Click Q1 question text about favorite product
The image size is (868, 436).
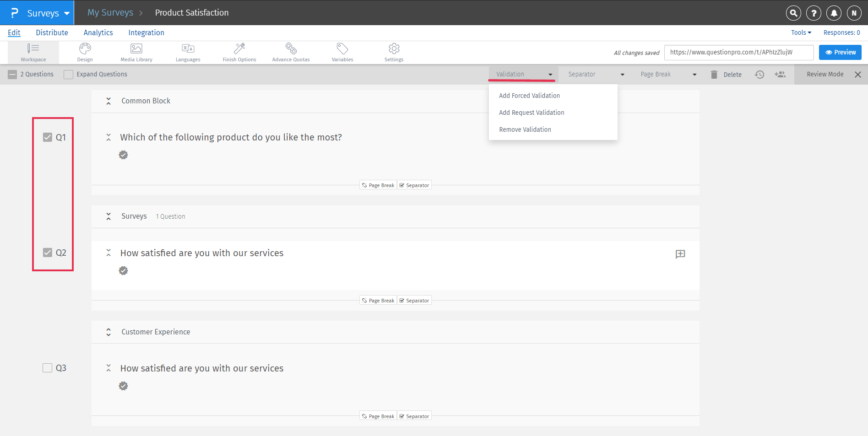(x=231, y=137)
